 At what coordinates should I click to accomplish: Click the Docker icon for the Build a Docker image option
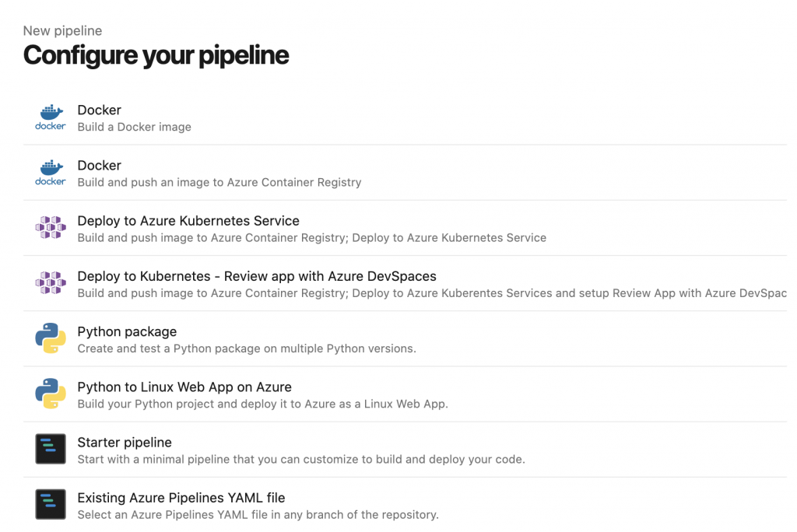click(51, 117)
